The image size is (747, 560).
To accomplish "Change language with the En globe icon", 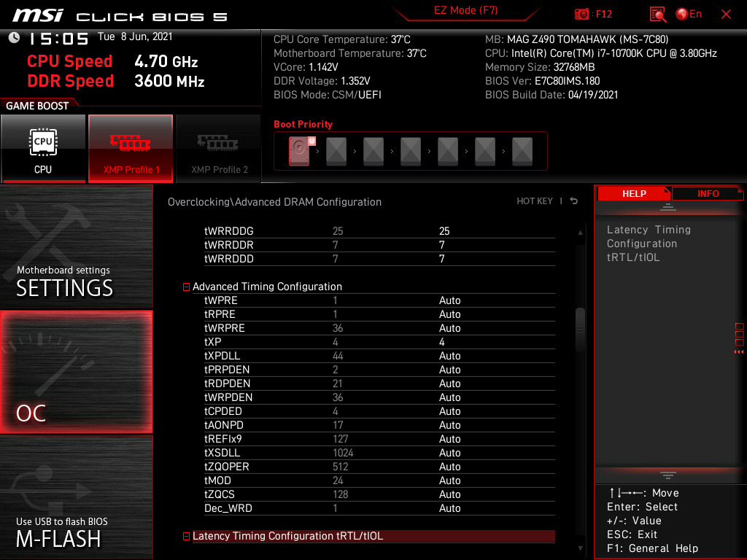I will (x=689, y=14).
